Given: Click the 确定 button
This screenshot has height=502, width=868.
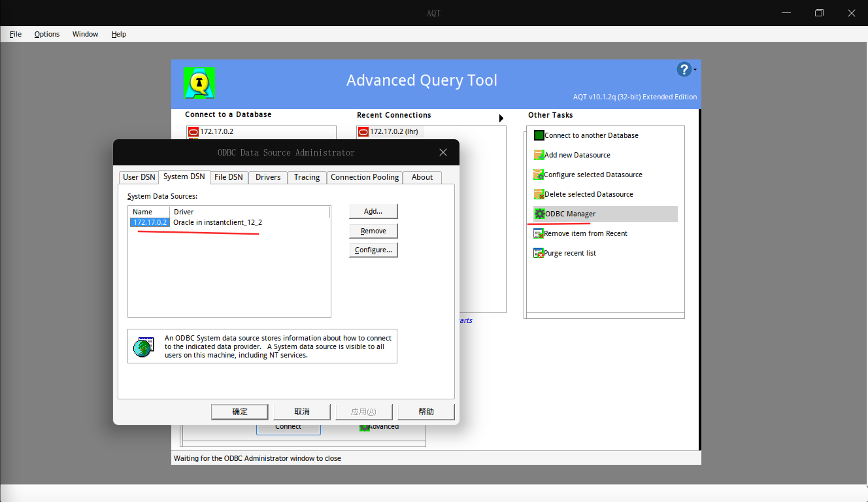Looking at the screenshot, I should (x=240, y=412).
